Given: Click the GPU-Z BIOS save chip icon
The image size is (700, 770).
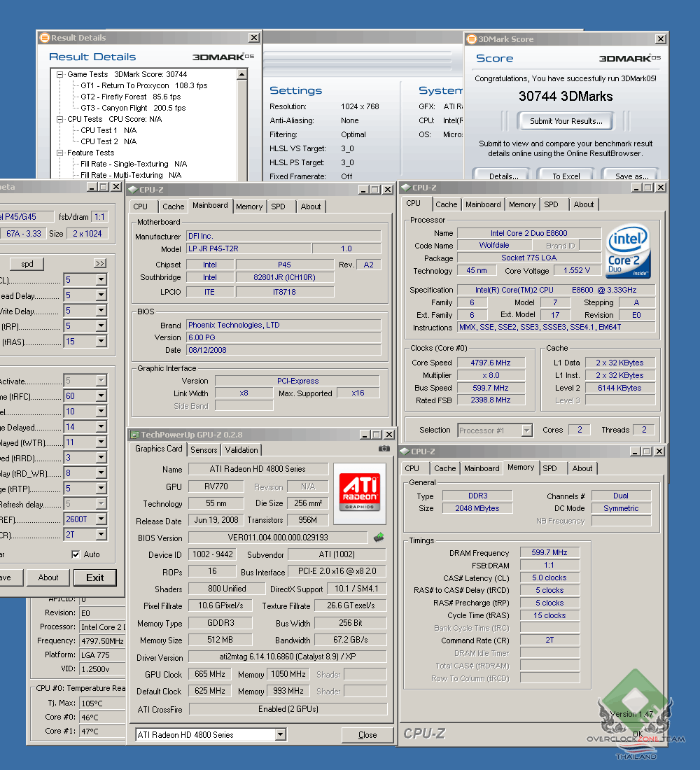Looking at the screenshot, I should click(x=379, y=537).
